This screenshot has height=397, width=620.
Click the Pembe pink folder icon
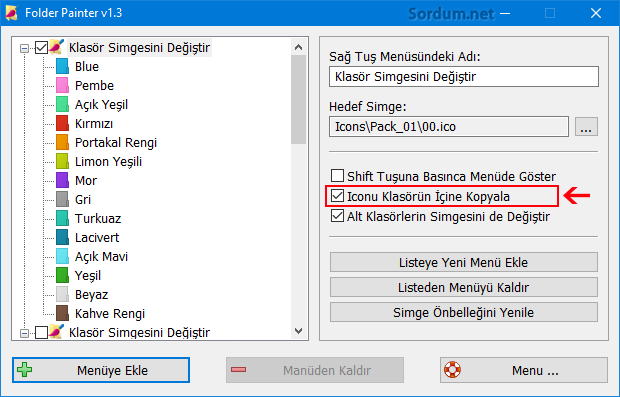point(62,85)
